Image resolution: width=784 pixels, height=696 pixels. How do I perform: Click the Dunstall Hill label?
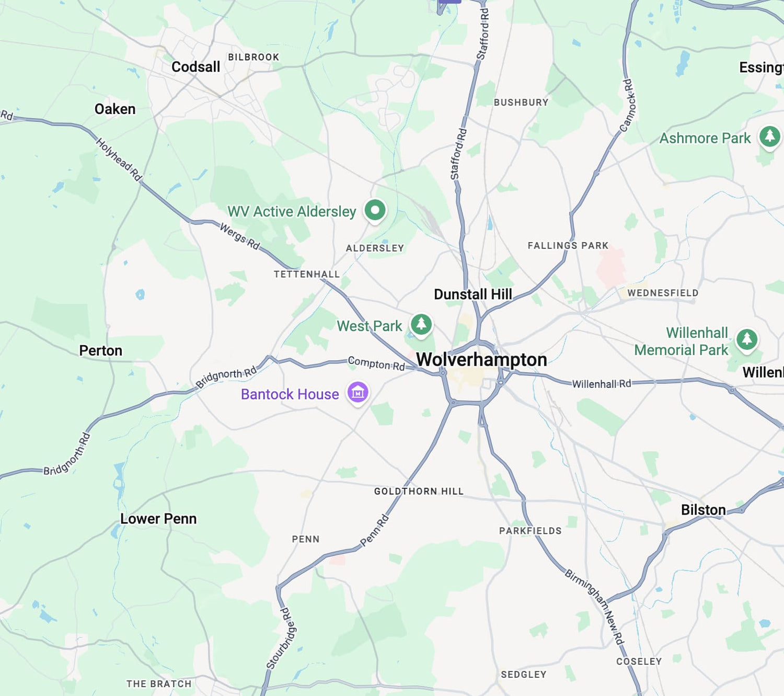(x=473, y=294)
